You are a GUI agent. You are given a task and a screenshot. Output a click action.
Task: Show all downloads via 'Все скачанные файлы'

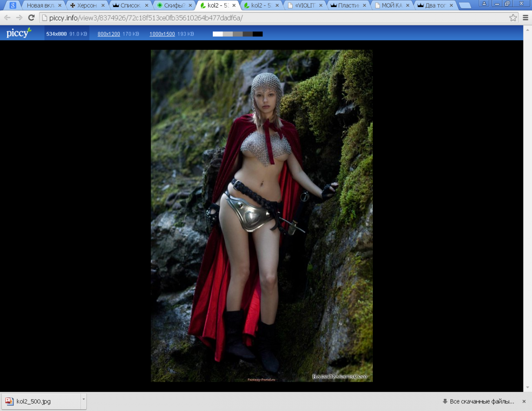478,401
